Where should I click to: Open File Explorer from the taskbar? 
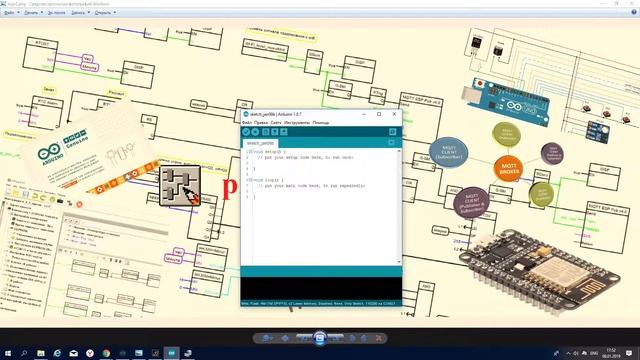click(41, 353)
